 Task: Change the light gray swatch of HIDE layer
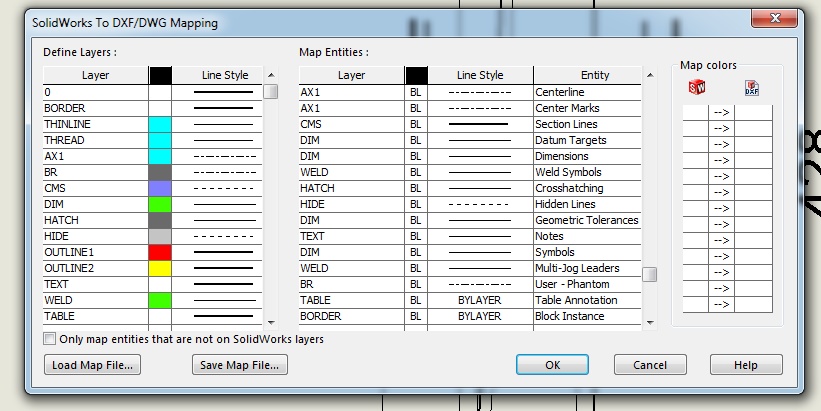[160, 236]
